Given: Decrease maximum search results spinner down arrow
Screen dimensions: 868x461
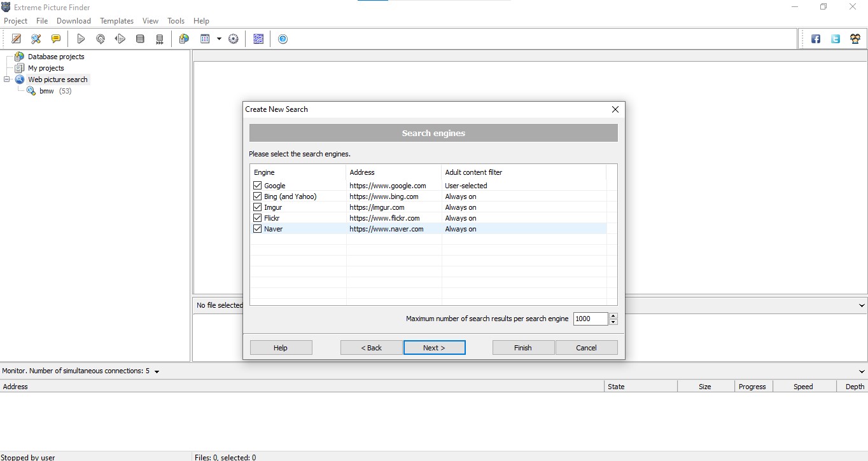Looking at the screenshot, I should (x=613, y=322).
